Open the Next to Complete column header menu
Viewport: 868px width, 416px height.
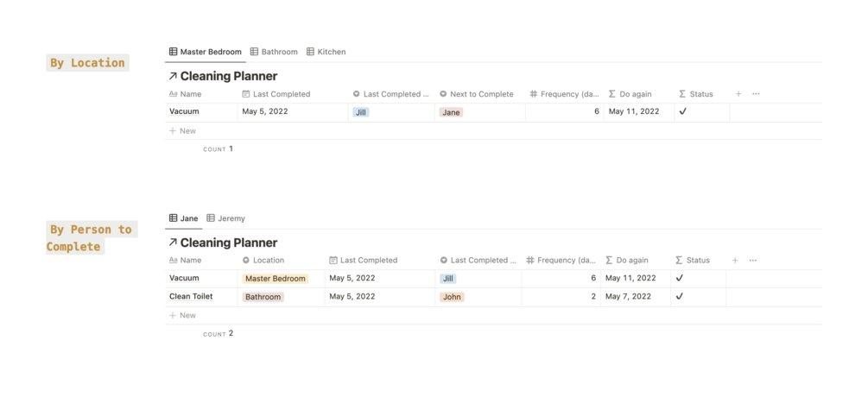coord(477,94)
